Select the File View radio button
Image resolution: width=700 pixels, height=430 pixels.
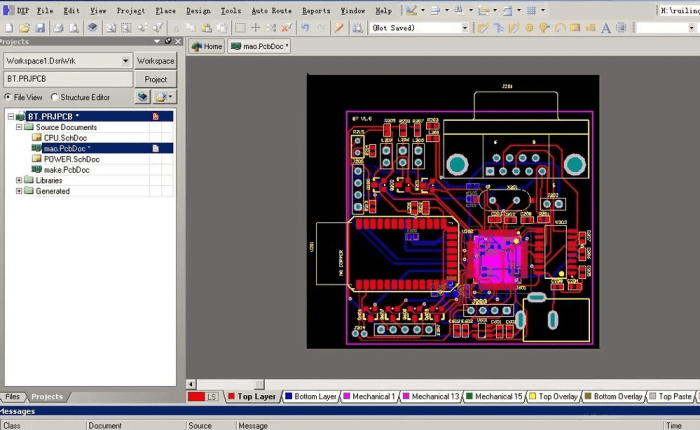(x=8, y=97)
